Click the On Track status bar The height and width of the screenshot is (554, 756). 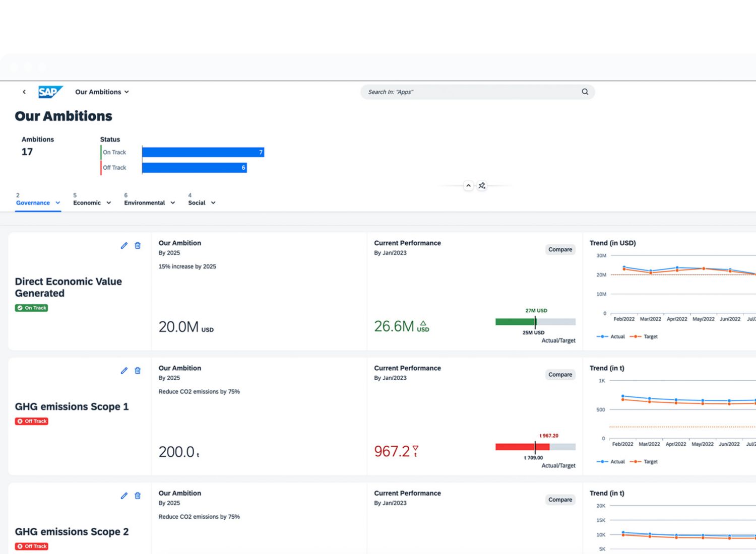click(x=203, y=152)
